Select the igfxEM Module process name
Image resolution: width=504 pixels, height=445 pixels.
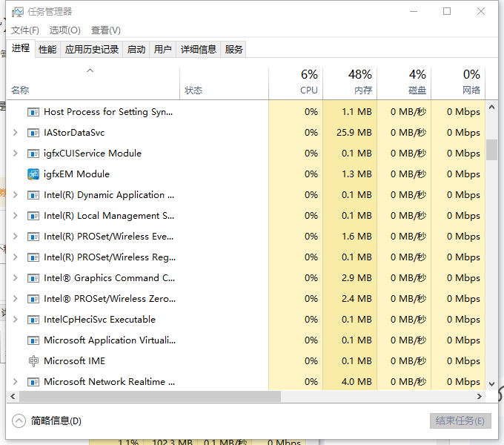[x=77, y=174]
